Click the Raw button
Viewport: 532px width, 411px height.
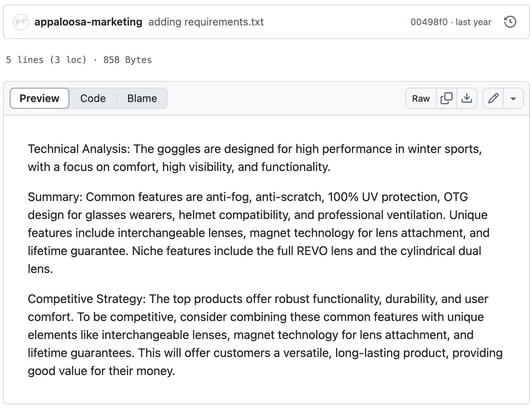(x=421, y=98)
